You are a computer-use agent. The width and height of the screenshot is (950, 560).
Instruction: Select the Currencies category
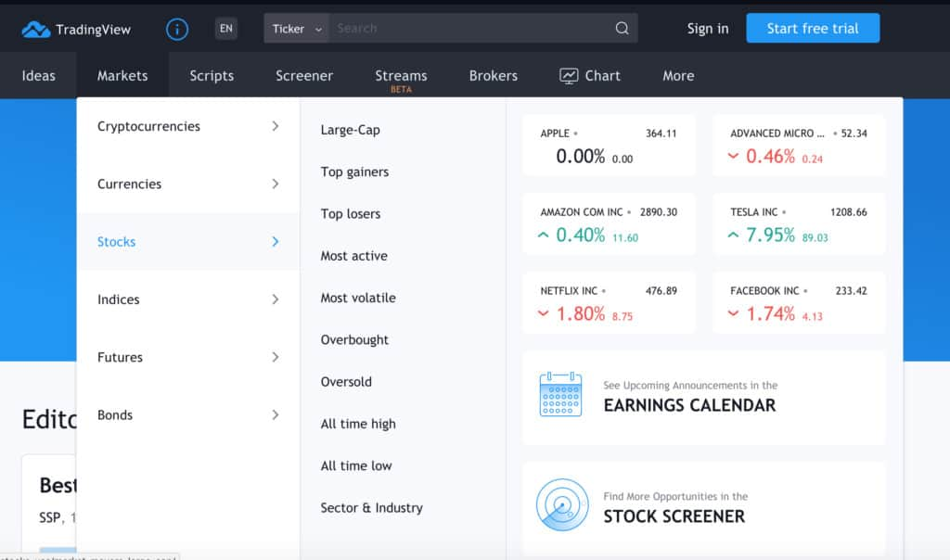point(187,184)
